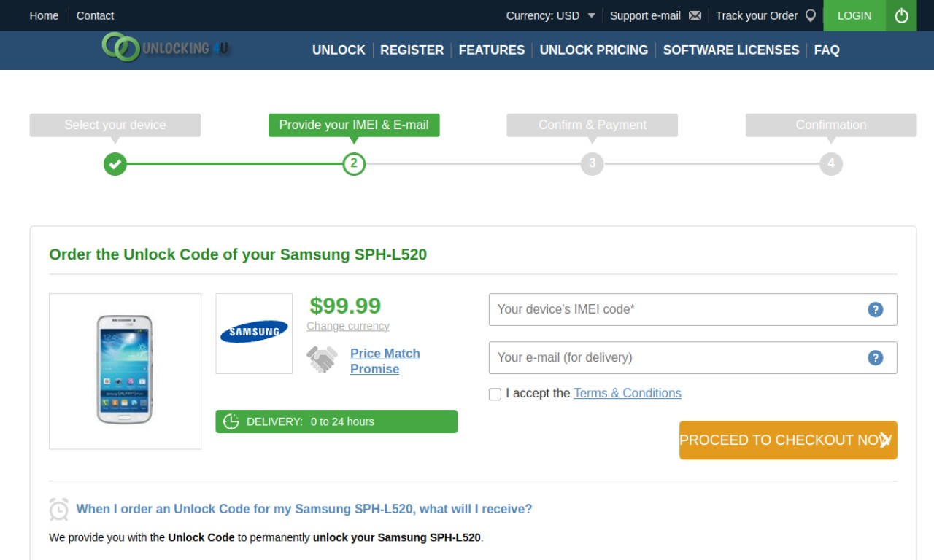
Task: Open the REGISTER menu item
Action: coord(412,50)
